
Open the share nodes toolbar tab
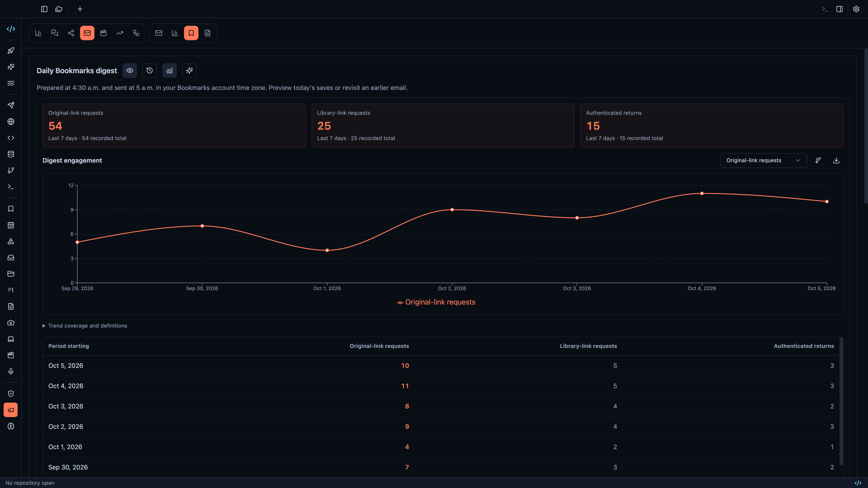tap(71, 33)
